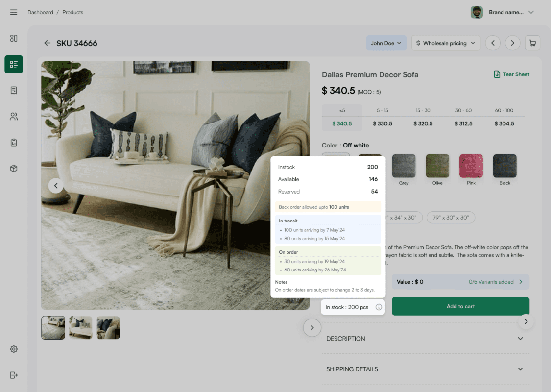Open the Orders list icon in sidebar
The image size is (551, 392).
[13, 90]
